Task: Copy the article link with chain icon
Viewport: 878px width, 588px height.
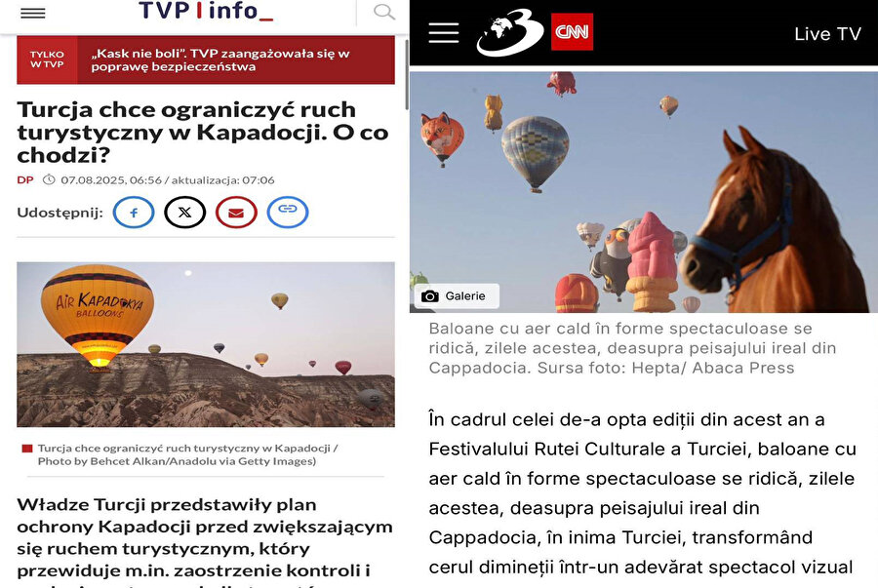Action: pyautogui.click(x=288, y=213)
